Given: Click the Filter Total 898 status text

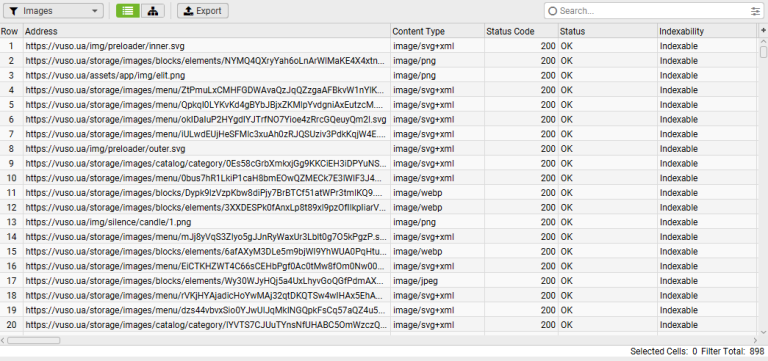Looking at the screenshot, I should tap(733, 351).
